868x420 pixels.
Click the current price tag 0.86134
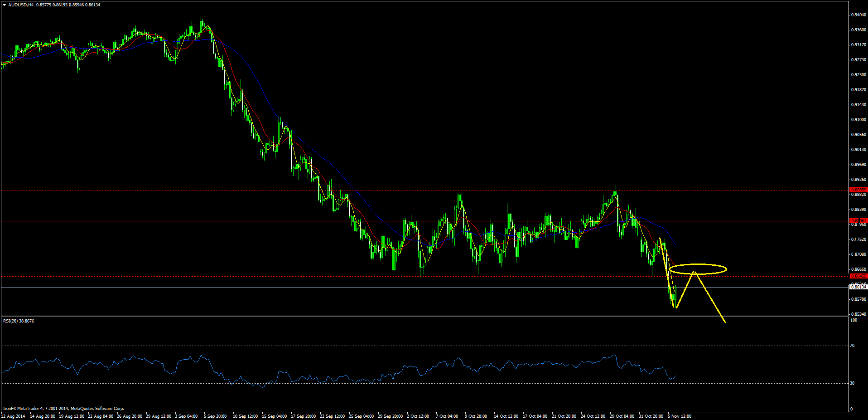(x=858, y=287)
